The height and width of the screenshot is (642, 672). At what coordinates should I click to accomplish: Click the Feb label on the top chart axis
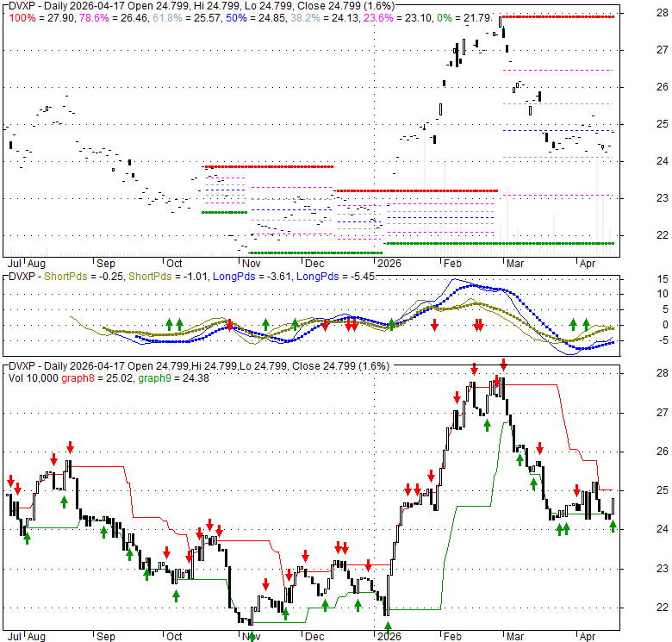pos(451,264)
